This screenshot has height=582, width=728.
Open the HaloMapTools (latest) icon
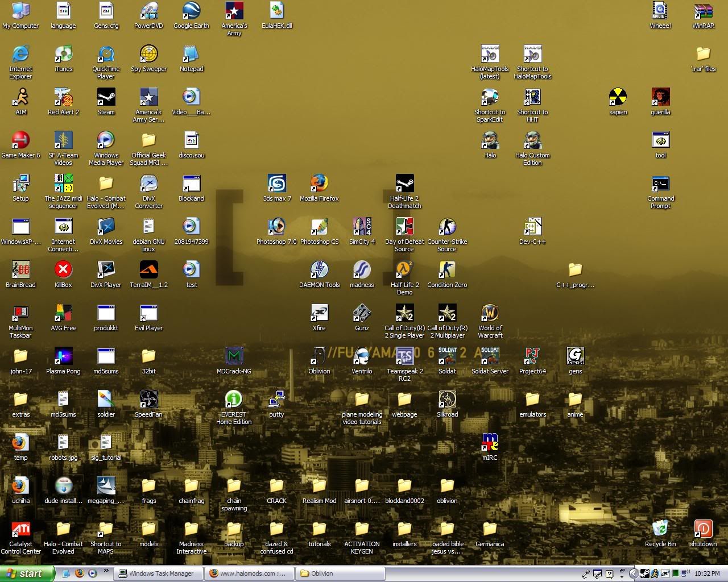490,62
